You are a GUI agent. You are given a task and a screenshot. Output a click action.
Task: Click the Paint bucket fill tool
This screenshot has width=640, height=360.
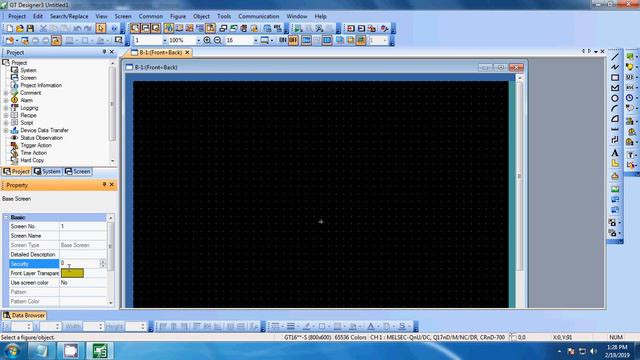615,176
